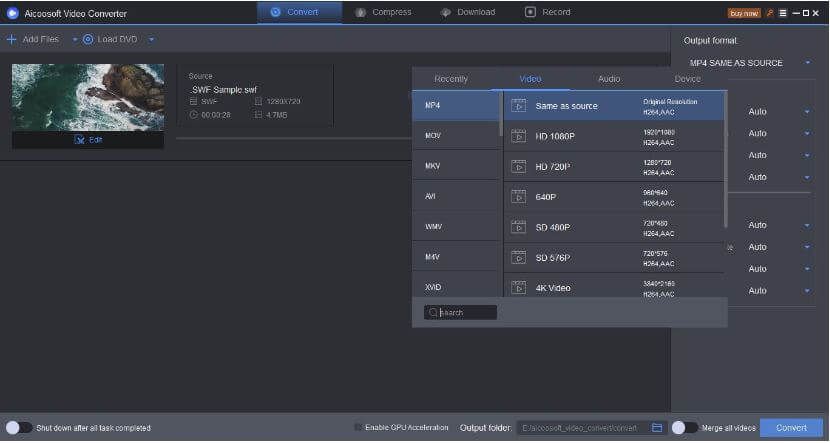Click the output folder browse icon
The width and height of the screenshot is (830, 443).
(657, 428)
